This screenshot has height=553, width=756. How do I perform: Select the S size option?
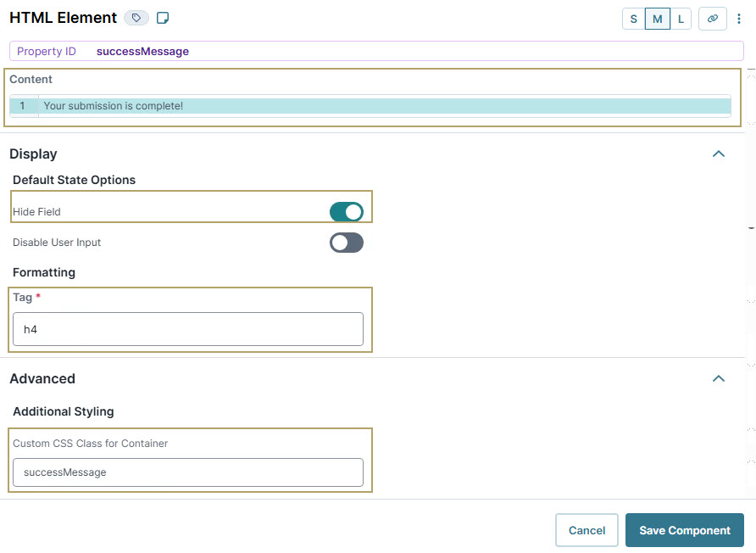(633, 18)
